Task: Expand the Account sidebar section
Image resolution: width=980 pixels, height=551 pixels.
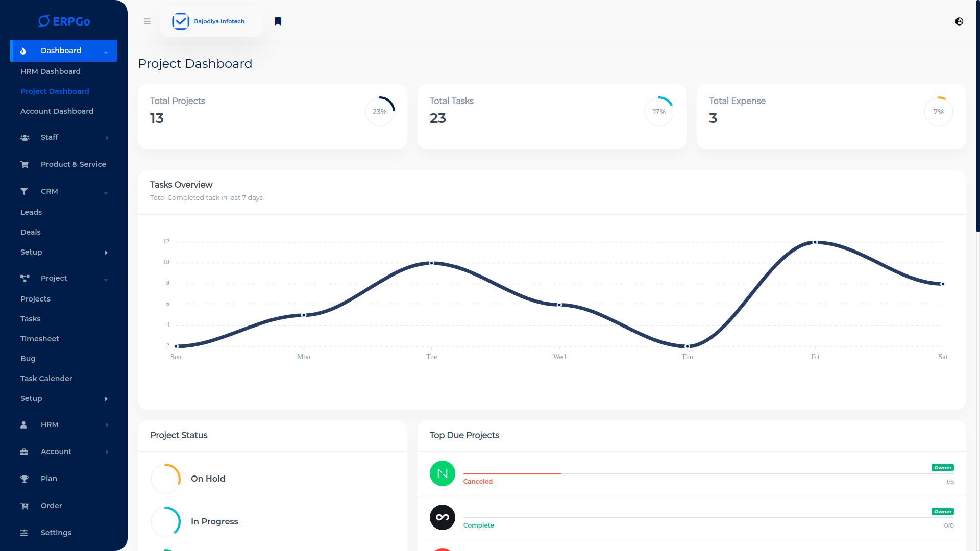Action: 107,452
